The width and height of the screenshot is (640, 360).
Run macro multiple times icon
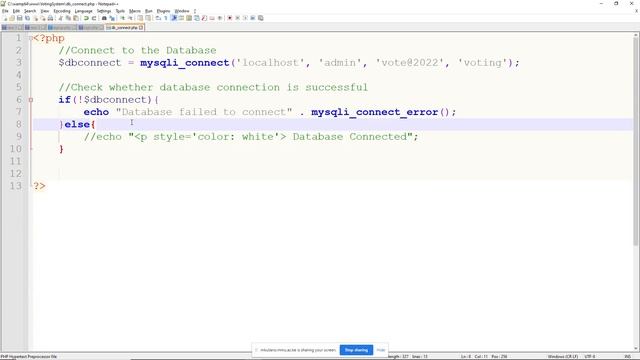click(253, 18)
